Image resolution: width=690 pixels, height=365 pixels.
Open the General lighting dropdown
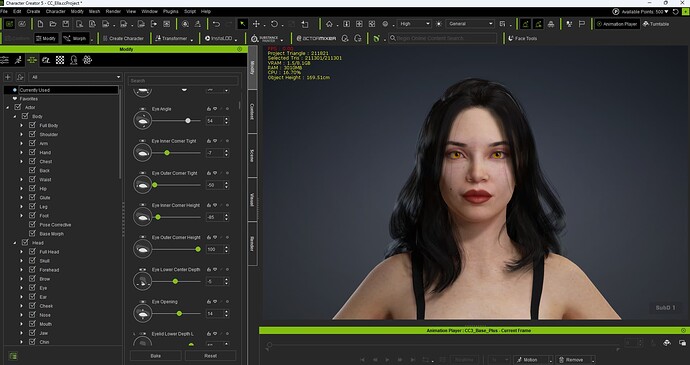click(470, 24)
